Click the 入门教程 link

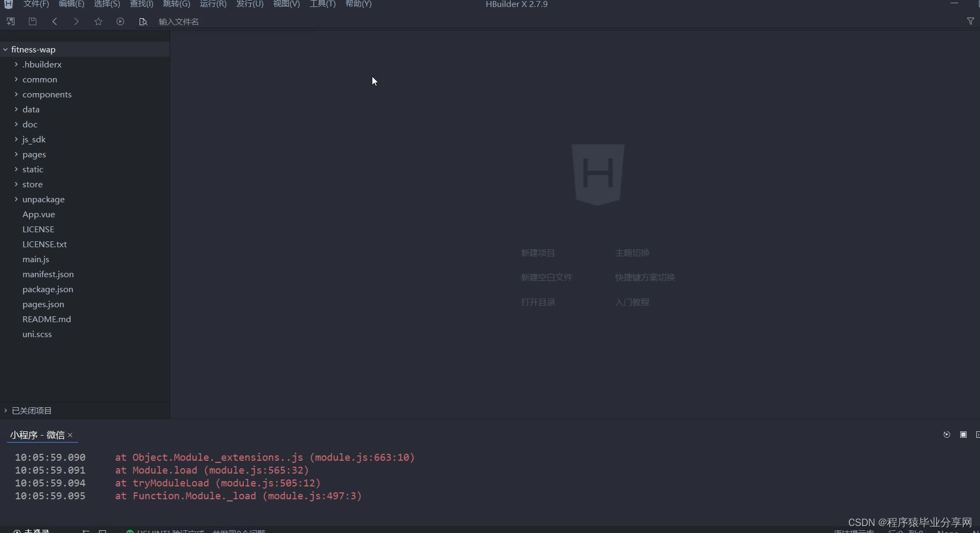(632, 302)
